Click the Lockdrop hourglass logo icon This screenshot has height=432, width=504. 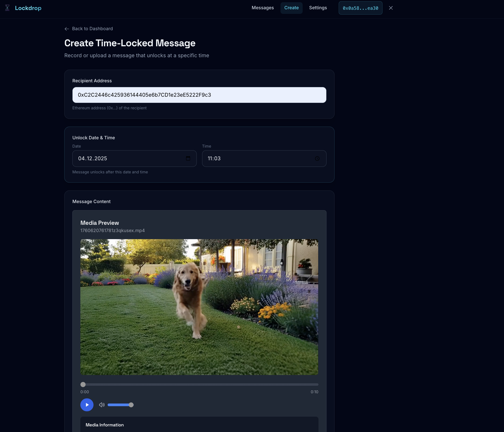7,8
